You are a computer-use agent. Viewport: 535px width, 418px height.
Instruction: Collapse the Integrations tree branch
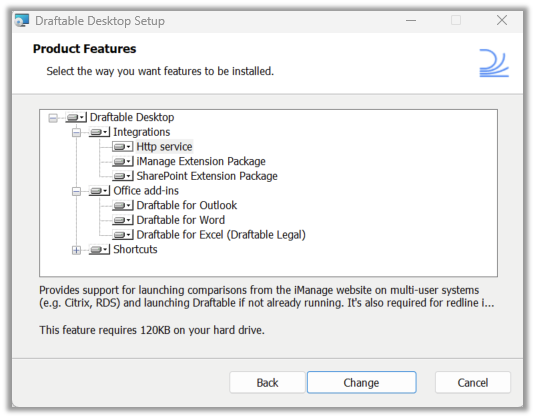pyautogui.click(x=76, y=132)
